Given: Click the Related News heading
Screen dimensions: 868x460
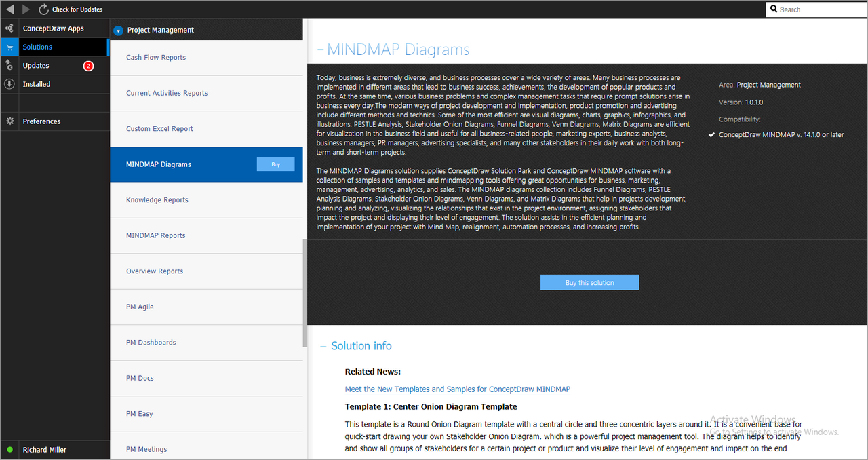Looking at the screenshot, I should tap(373, 372).
